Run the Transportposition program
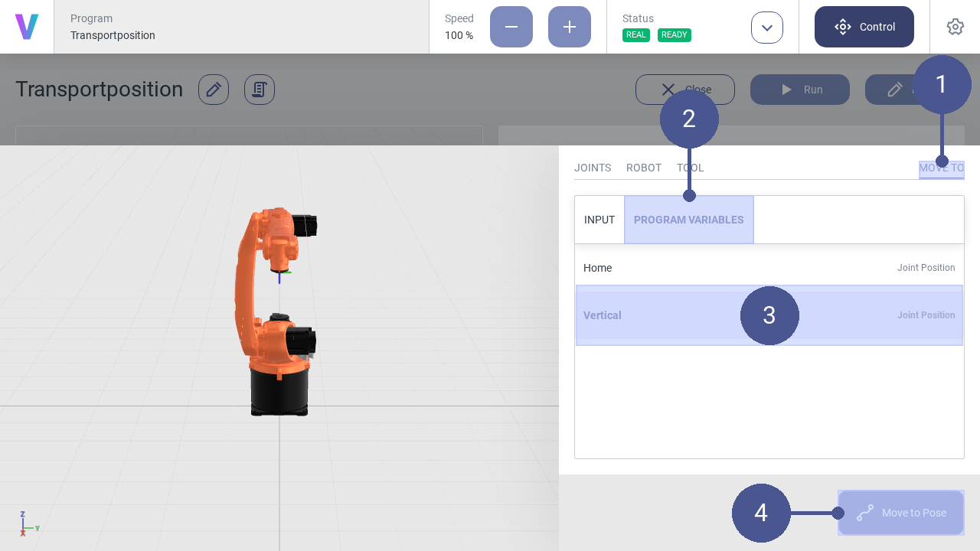This screenshot has width=980, height=551. click(x=799, y=90)
